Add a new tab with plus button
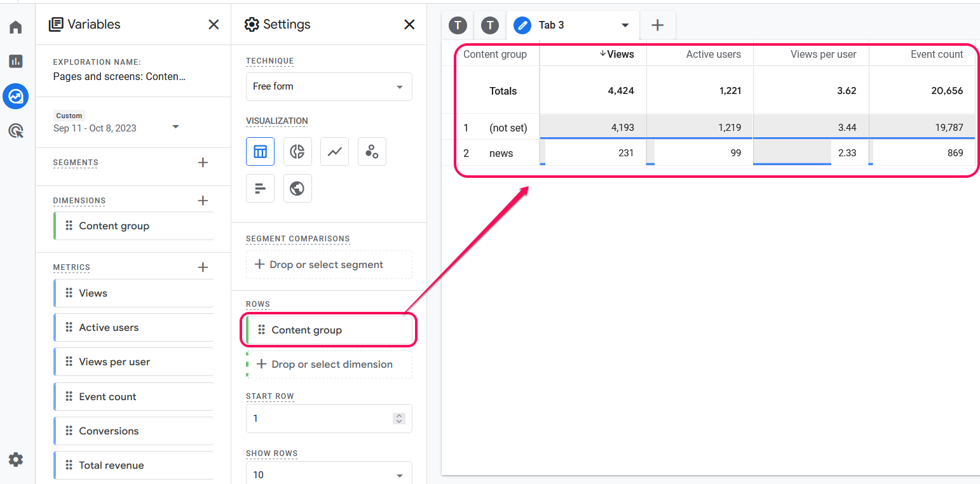Screen dimensions: 980x484 click(x=658, y=25)
